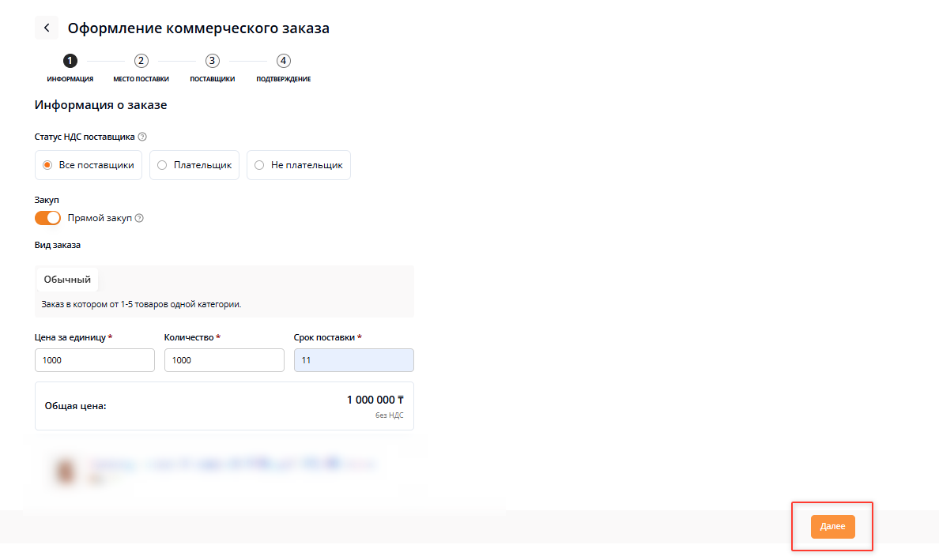Image resolution: width=939 pixels, height=560 pixels.
Task: Click the back arrow beside the page title
Action: [x=47, y=28]
